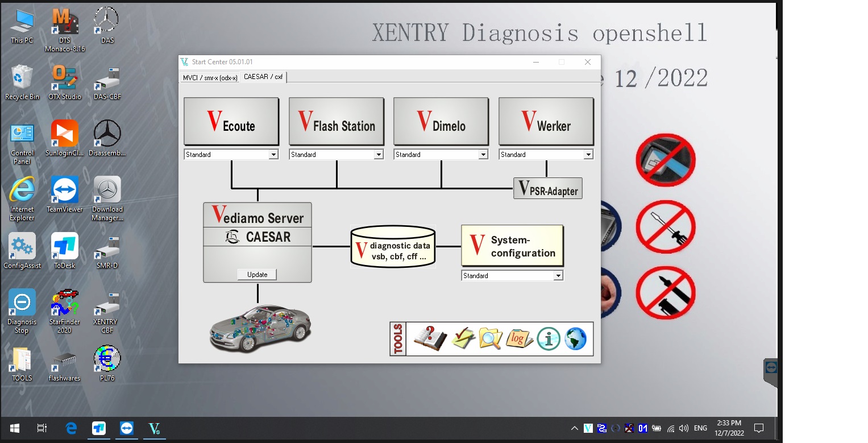Open the TOOLS folder on desktop
The image size is (868, 443).
(22, 363)
